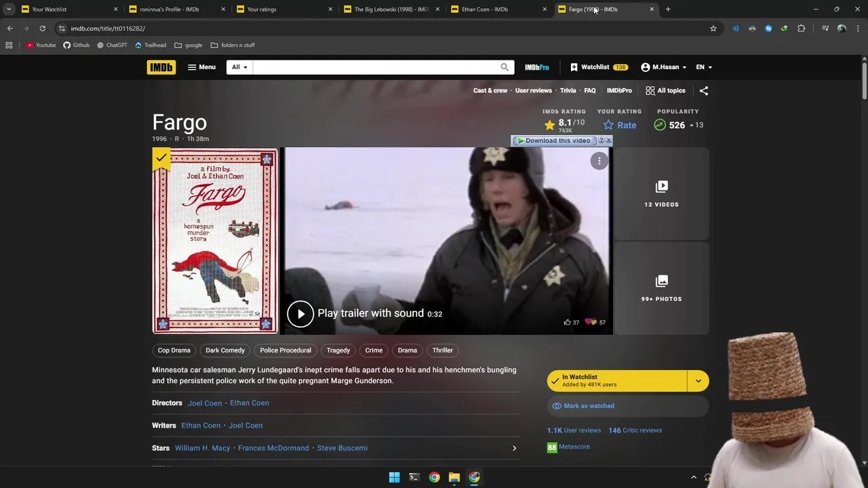
Task: Click the share icon
Action: pos(704,90)
